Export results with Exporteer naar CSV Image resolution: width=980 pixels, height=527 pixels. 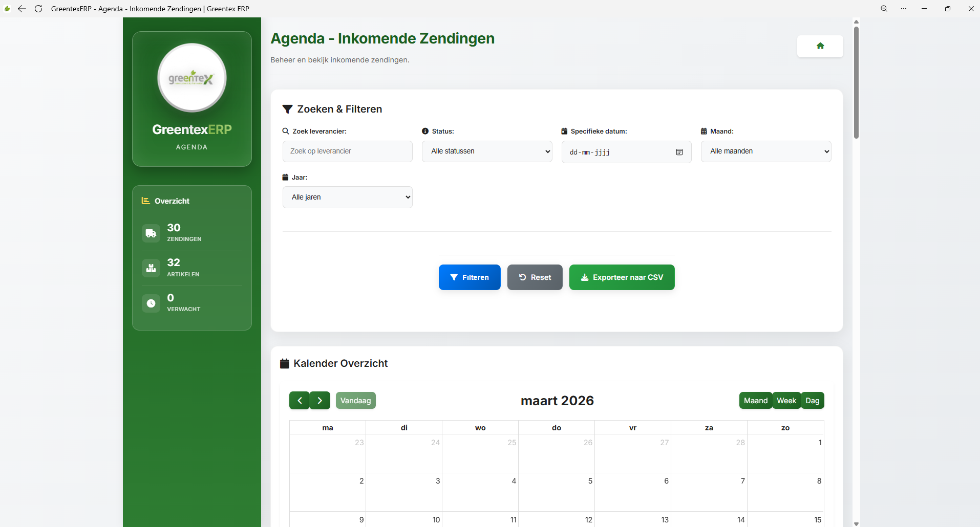click(x=622, y=277)
